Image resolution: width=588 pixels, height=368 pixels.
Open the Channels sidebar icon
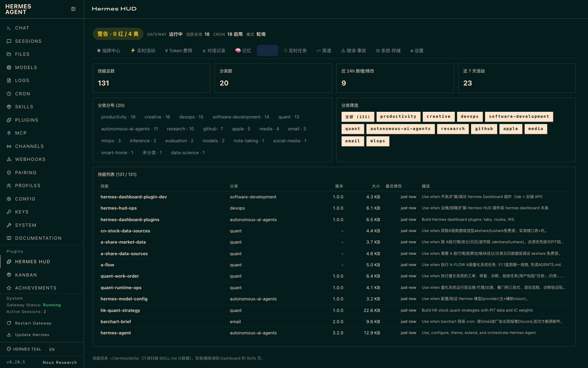[9, 146]
